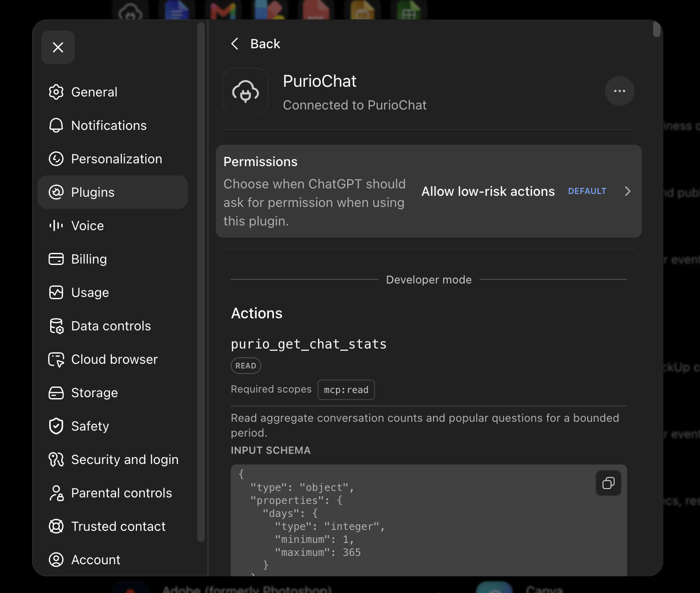Screen dimensions: 700x593
Task: Open the Notifications settings section
Action: pyautogui.click(x=113, y=125)
